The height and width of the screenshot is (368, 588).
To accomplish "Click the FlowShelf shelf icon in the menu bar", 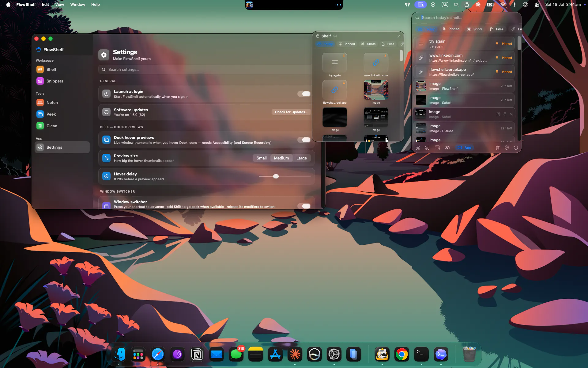I will click(x=467, y=5).
